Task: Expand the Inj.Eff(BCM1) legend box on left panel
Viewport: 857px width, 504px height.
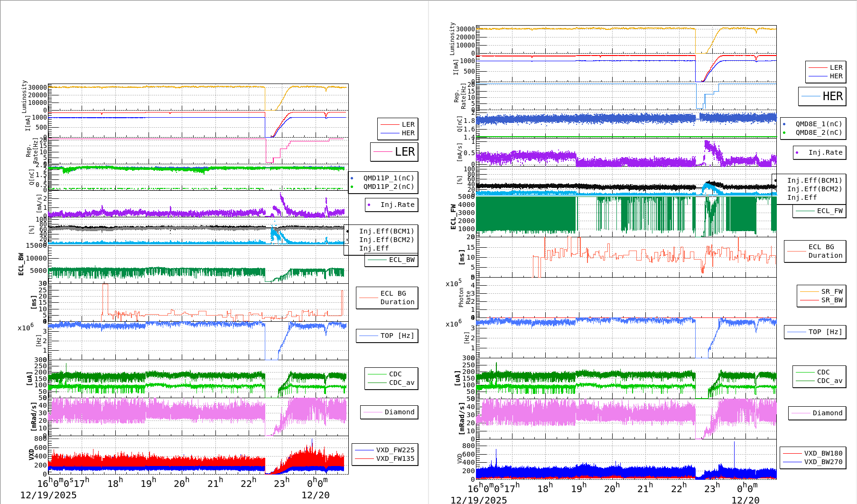Action: point(387,232)
